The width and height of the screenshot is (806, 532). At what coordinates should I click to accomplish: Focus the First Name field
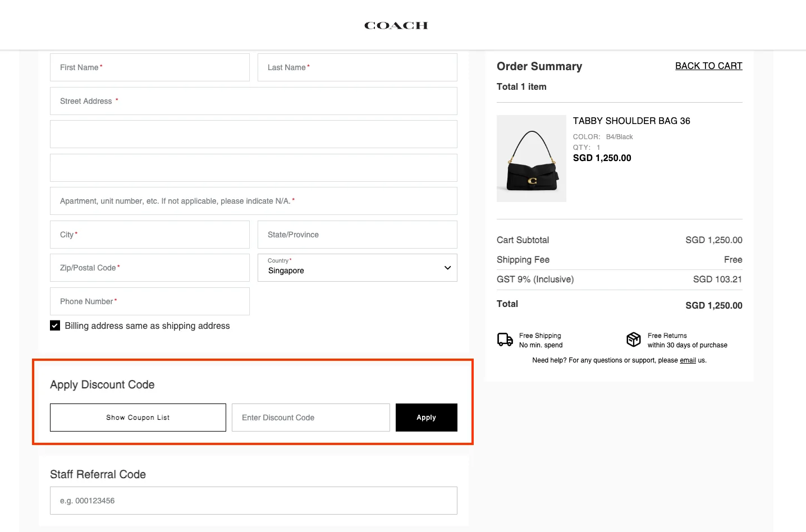(150, 67)
